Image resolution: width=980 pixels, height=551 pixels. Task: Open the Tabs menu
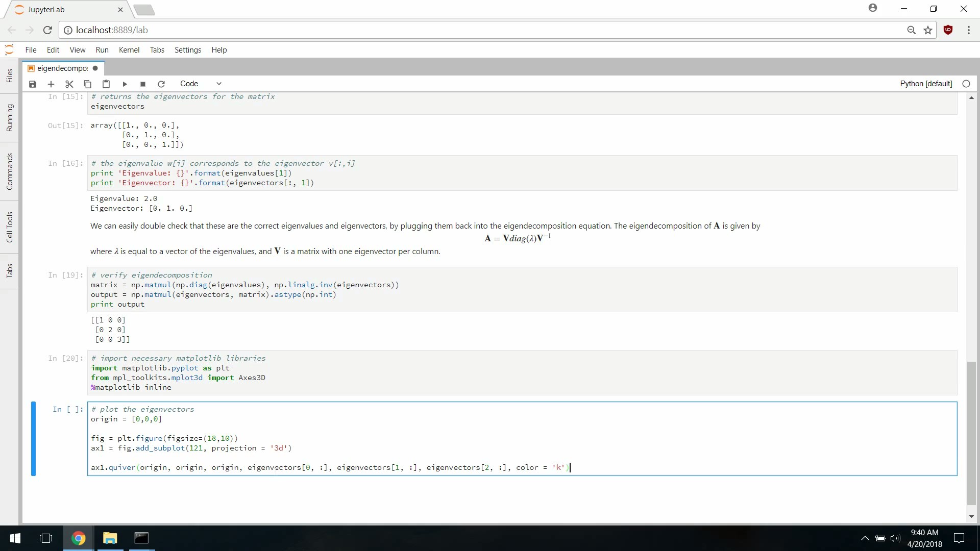pyautogui.click(x=157, y=50)
